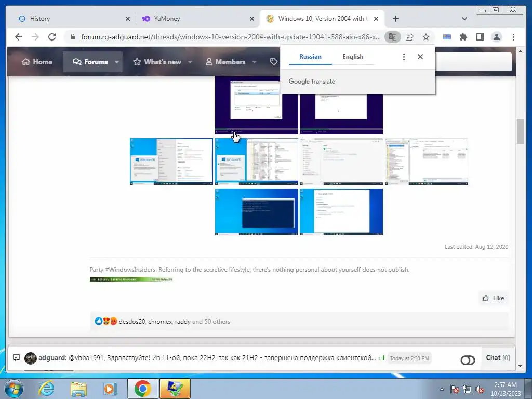The image size is (532, 399).
Task: Bookmark this page with the star icon
Action: [x=426, y=37]
